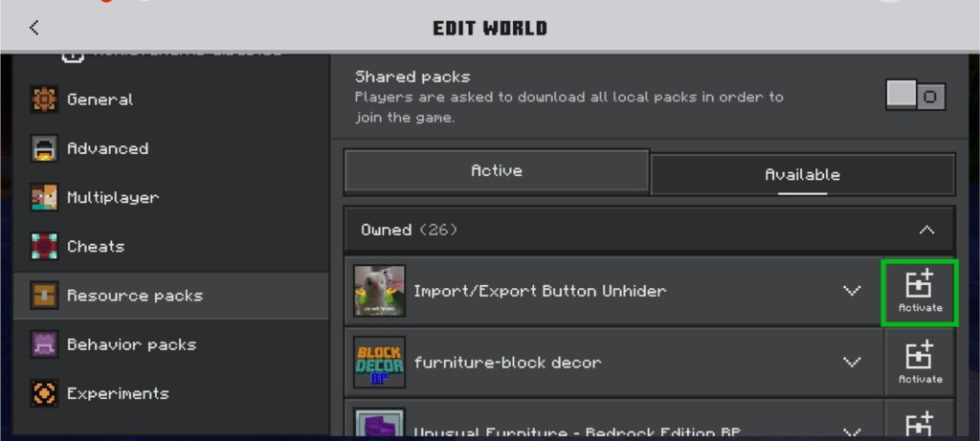Viewport: 980px width, 441px height.
Task: Toggle the Shared packs switch
Action: tap(916, 97)
